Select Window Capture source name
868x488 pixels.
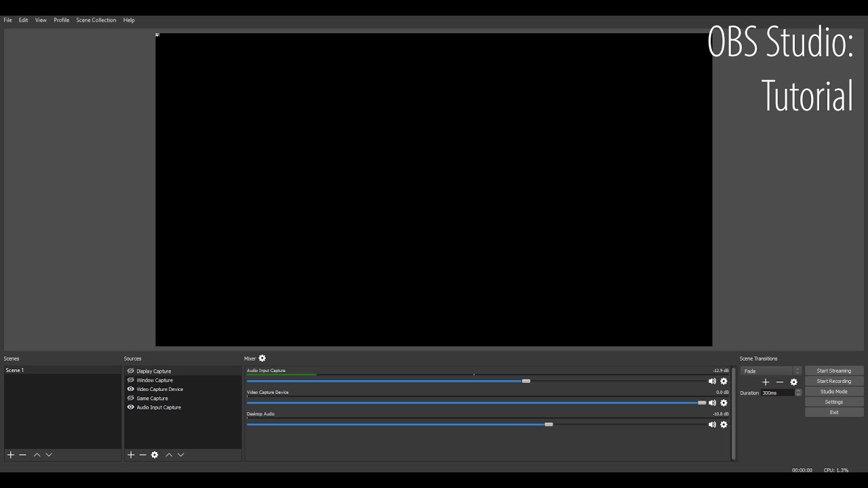[x=155, y=380]
